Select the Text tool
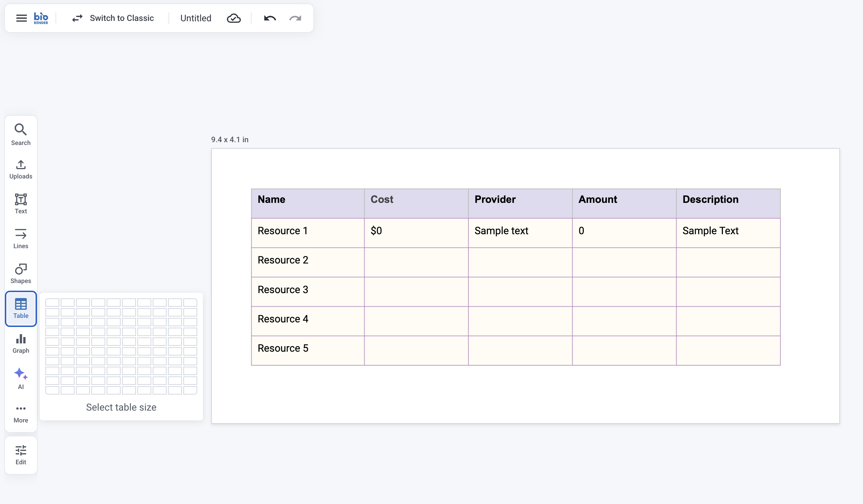This screenshot has width=863, height=504. tap(21, 204)
